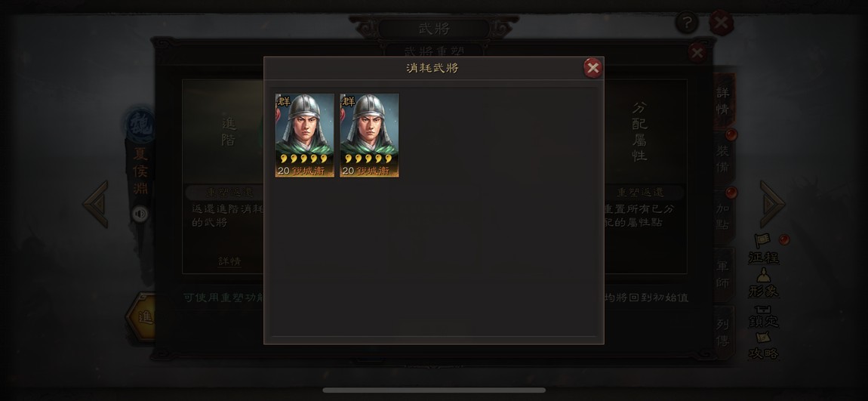Go to next general with right arrow
The height and width of the screenshot is (401, 868).
coord(772,204)
